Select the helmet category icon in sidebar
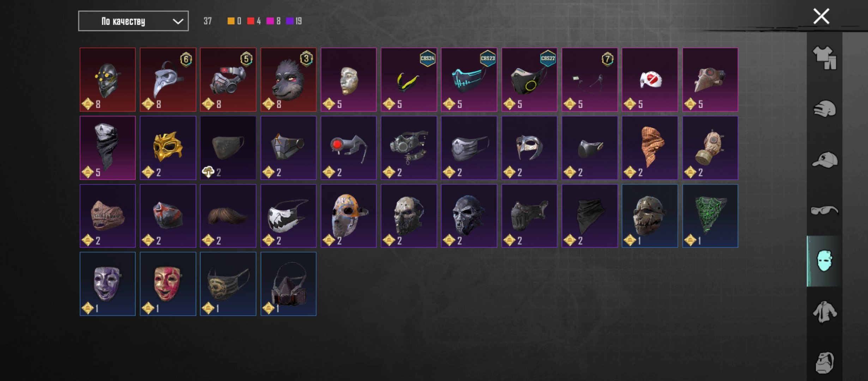Screen dimensions: 868x381 [x=825, y=109]
